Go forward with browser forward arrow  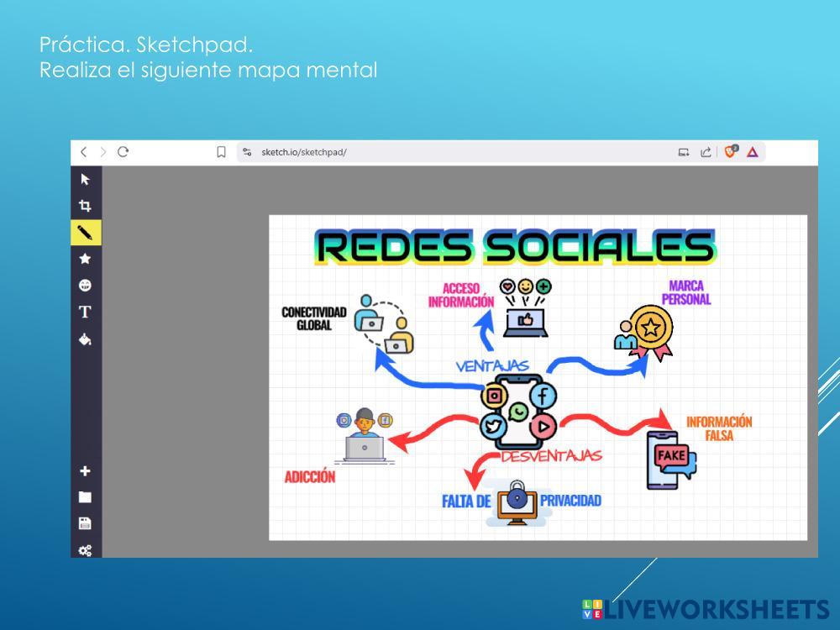[x=103, y=152]
